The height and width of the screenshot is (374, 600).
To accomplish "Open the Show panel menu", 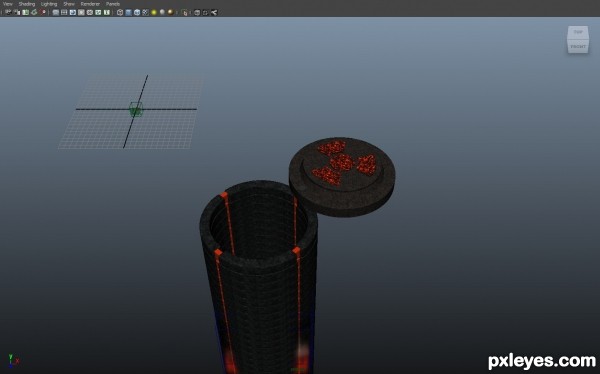I will pyautogui.click(x=69, y=4).
